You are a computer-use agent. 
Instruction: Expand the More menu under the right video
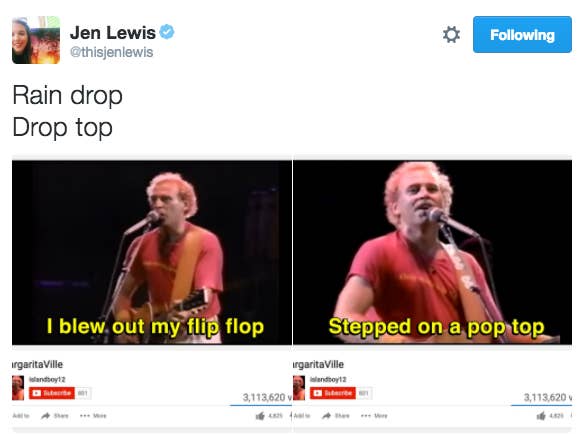(374, 416)
